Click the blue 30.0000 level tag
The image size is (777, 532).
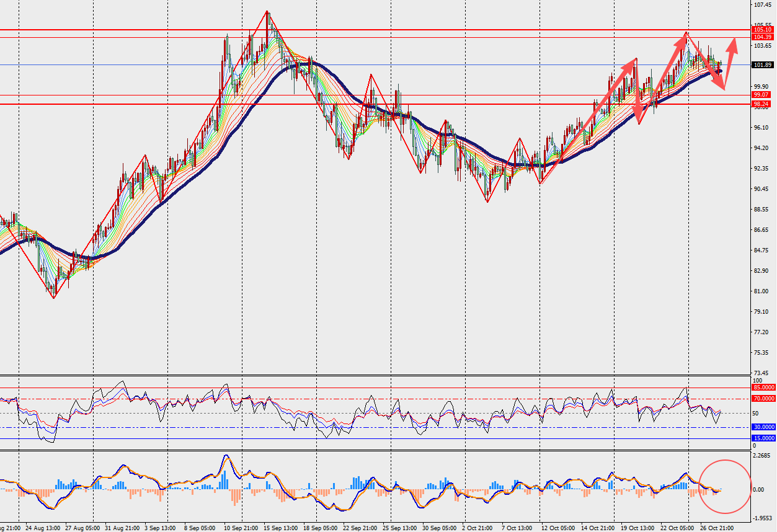(763, 427)
